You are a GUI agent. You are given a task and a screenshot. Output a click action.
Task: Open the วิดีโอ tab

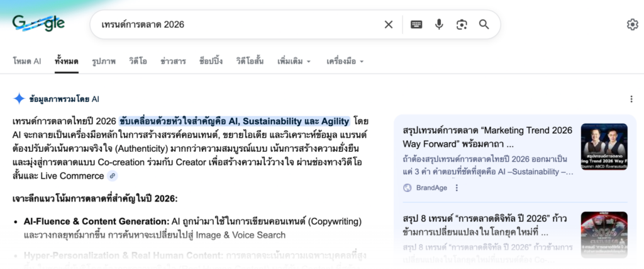(x=138, y=61)
